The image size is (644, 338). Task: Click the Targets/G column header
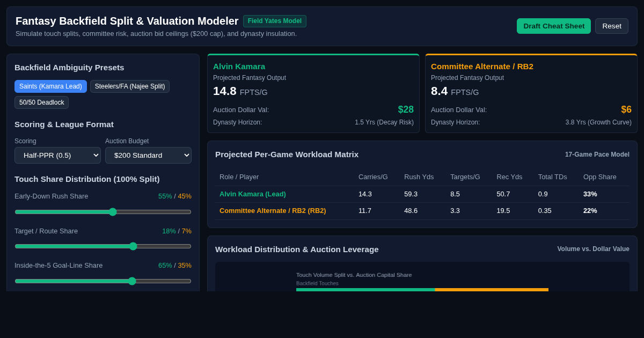tap(465, 177)
